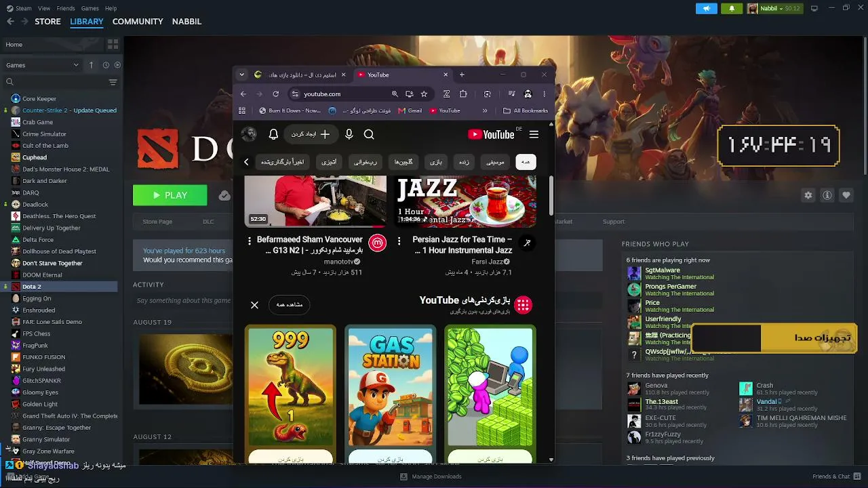Open options for Persian Jazz video

pyautogui.click(x=399, y=241)
